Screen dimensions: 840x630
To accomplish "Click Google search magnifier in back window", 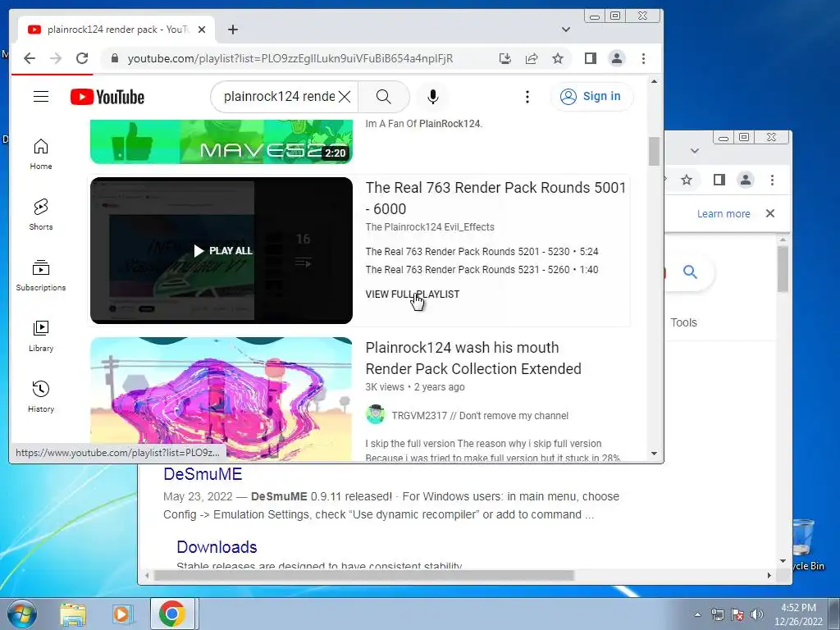I will pyautogui.click(x=690, y=272).
